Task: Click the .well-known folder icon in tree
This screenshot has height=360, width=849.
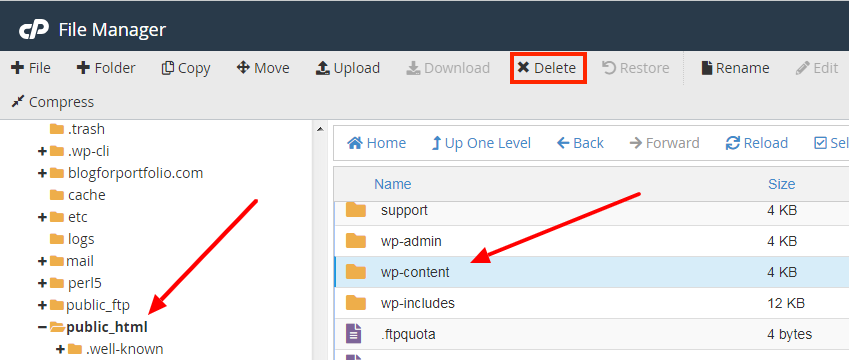Action: 75,349
